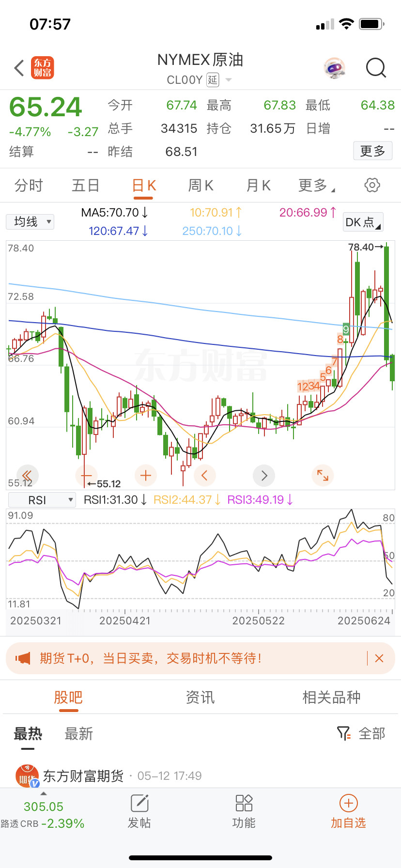
Task: Add to watchlist with 加自选
Action: coord(348,812)
